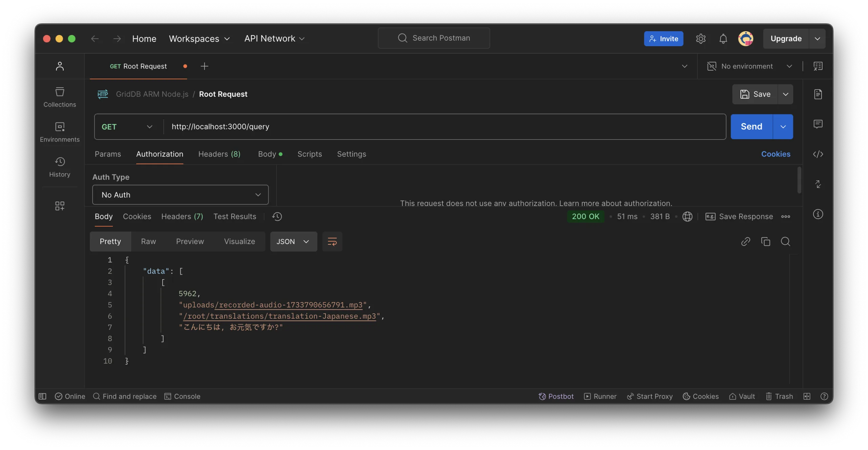Viewport: 868px width, 450px height.
Task: Open the Test Results response tab
Action: (x=235, y=217)
